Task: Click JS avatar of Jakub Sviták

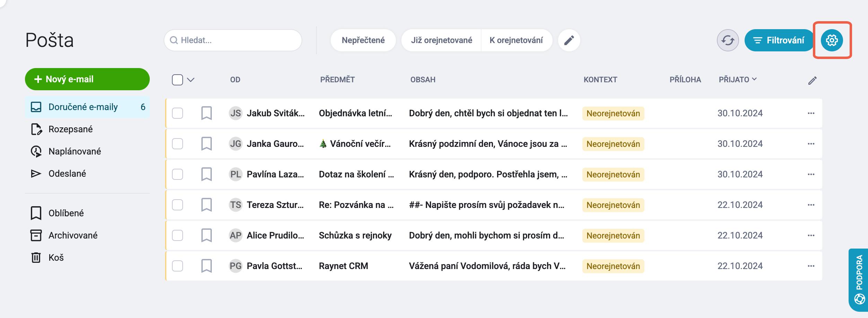Action: pyautogui.click(x=236, y=113)
